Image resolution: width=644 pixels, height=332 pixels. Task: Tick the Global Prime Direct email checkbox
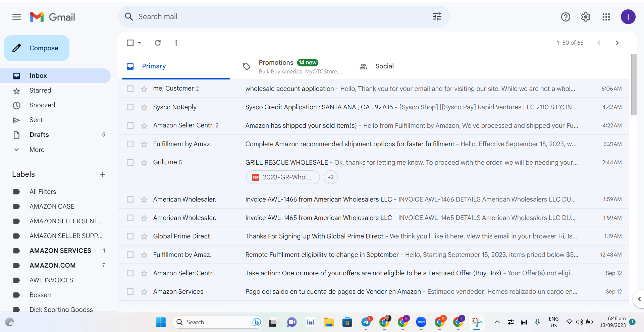point(130,236)
